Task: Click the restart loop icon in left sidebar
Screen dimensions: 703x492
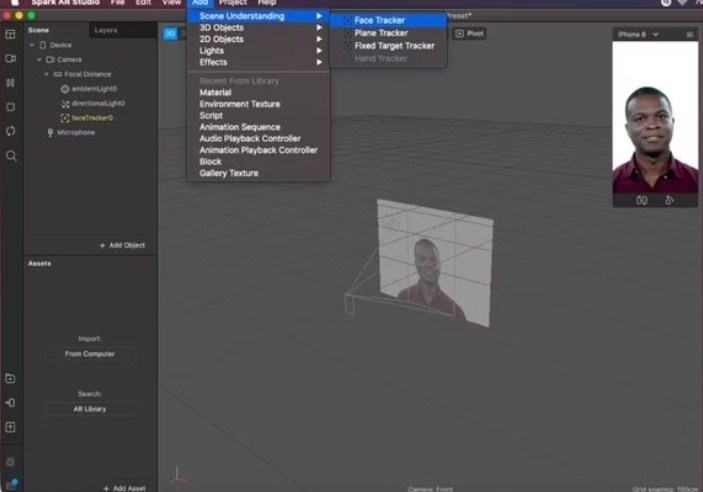Action: pyautogui.click(x=11, y=131)
